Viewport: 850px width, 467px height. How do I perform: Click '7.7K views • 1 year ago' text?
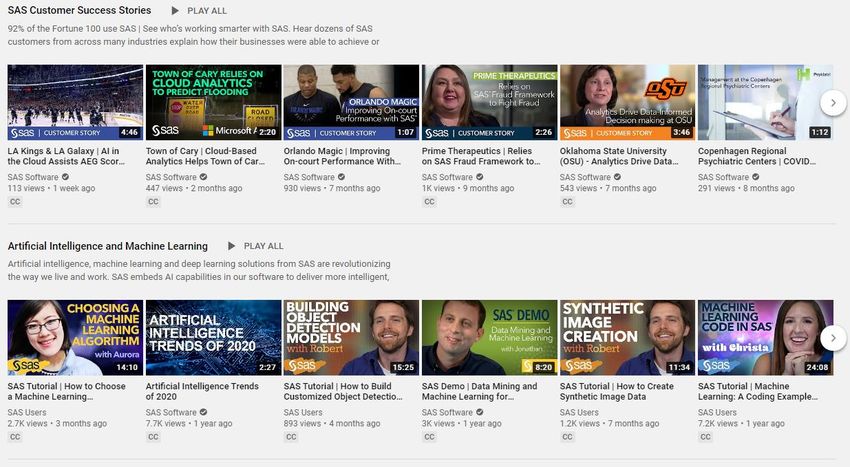[189, 424]
